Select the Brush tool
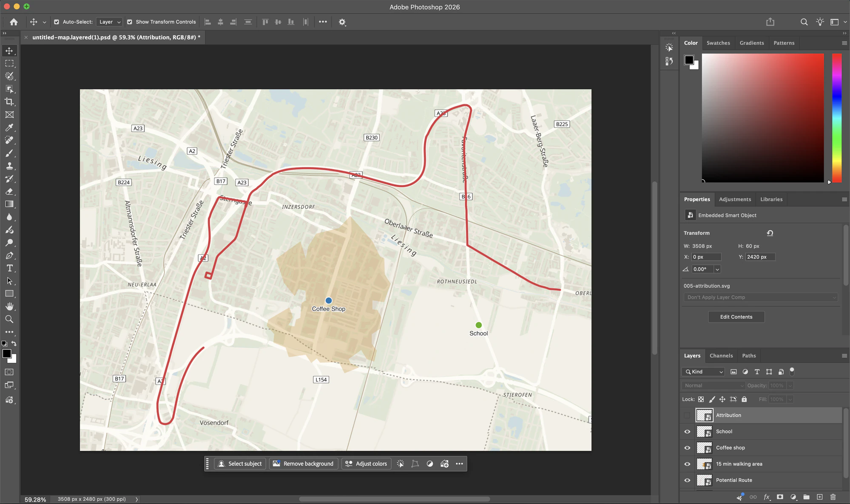850x504 pixels. coord(9,153)
